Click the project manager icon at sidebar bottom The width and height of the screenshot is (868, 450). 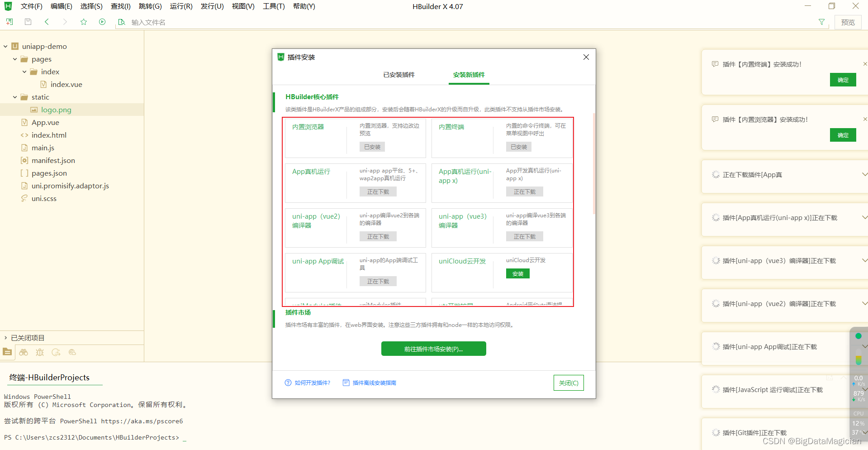pos(7,352)
